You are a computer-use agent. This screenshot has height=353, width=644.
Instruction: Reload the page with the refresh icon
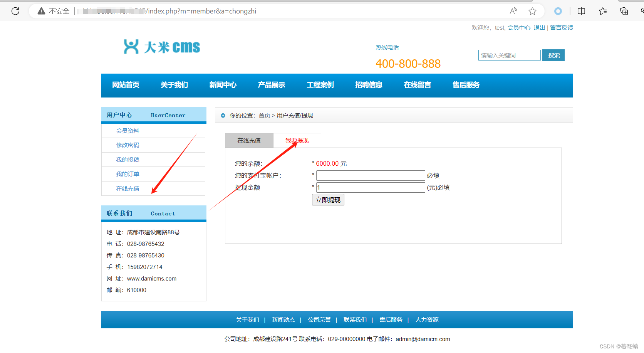pos(15,11)
